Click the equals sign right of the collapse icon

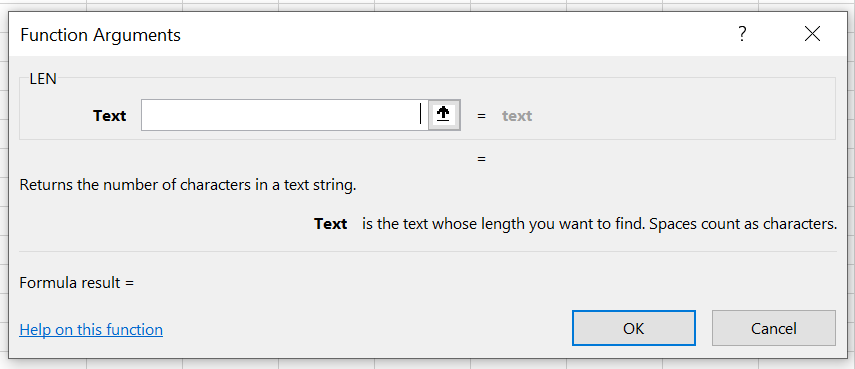click(x=481, y=116)
